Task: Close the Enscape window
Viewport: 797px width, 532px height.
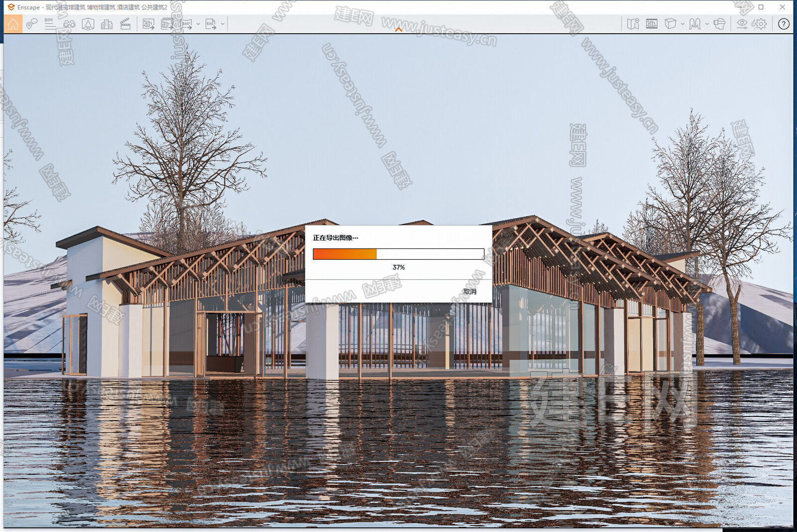Action: (783, 7)
